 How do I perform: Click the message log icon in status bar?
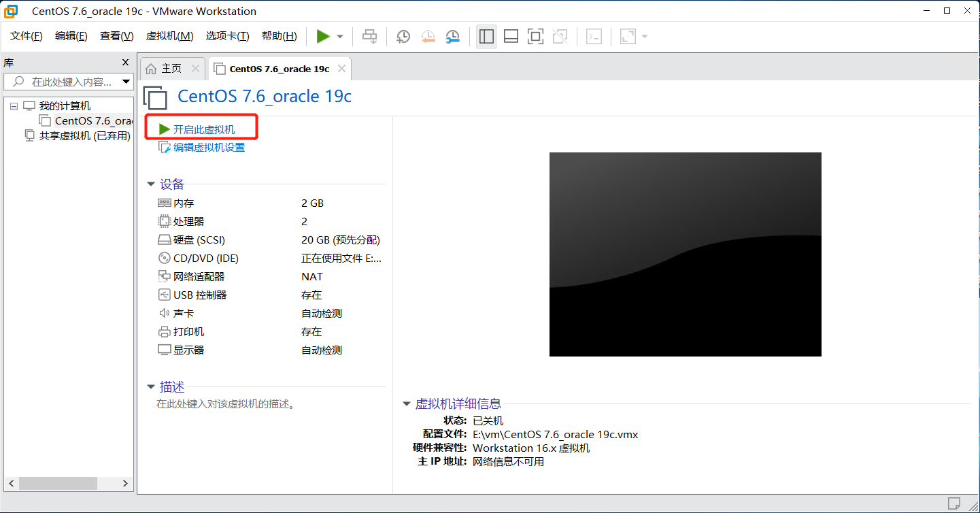click(x=955, y=503)
